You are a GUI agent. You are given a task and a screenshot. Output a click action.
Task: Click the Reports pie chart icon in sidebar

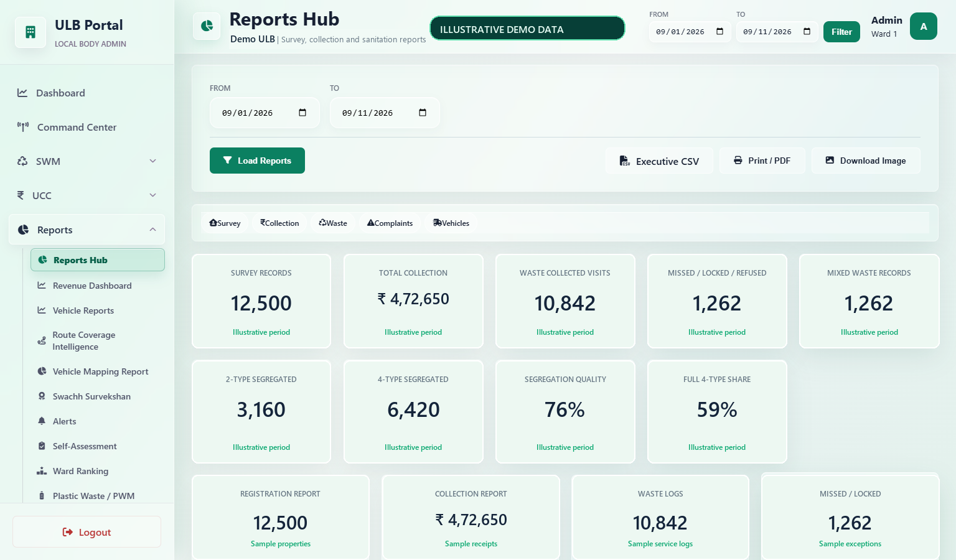click(x=24, y=230)
